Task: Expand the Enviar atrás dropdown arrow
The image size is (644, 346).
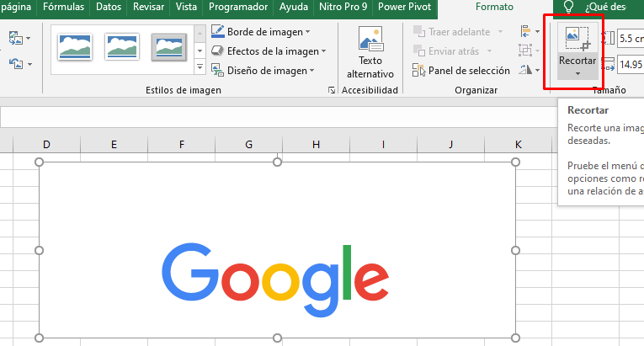Action: click(x=489, y=51)
